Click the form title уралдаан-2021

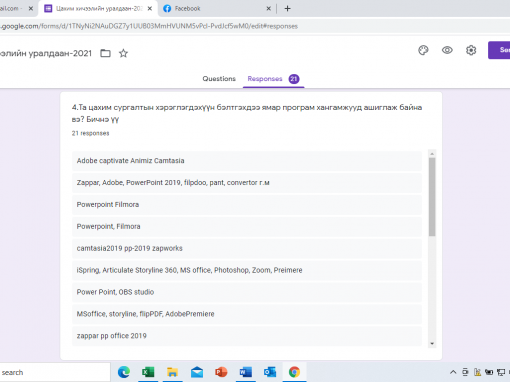[x=46, y=53]
